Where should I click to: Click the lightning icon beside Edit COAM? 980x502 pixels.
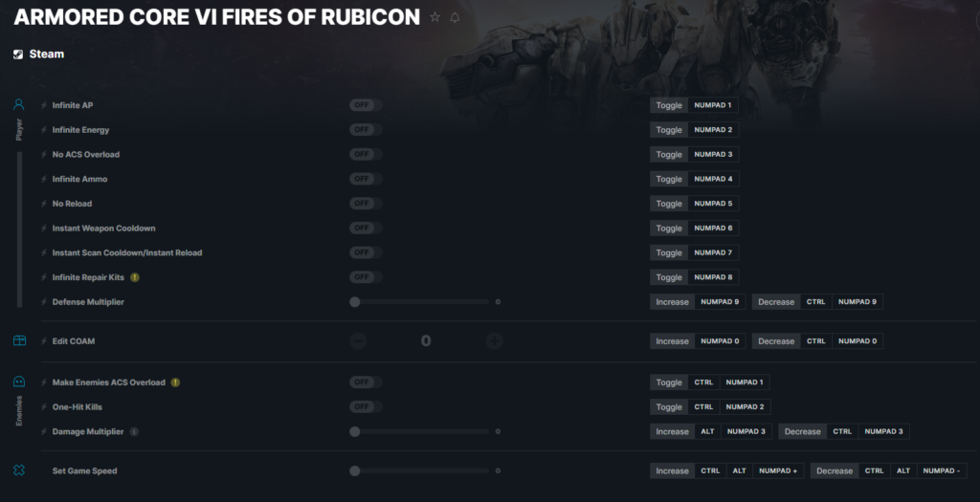(44, 341)
